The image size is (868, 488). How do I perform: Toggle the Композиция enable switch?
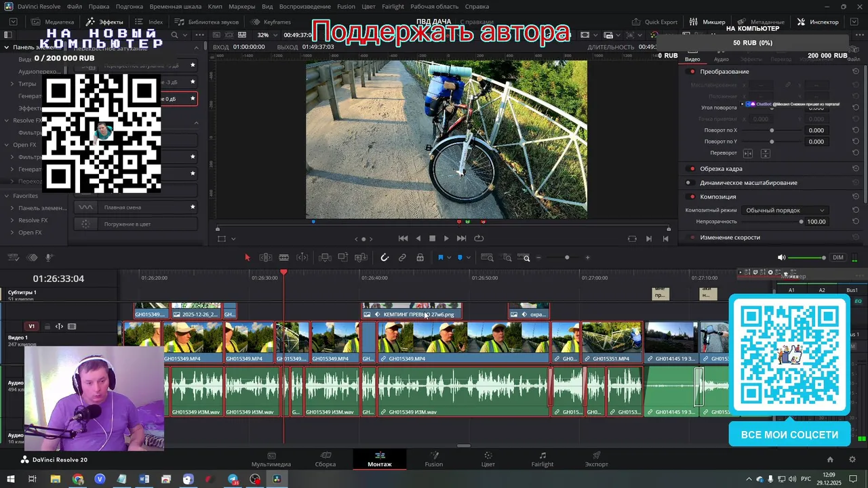pyautogui.click(x=692, y=197)
